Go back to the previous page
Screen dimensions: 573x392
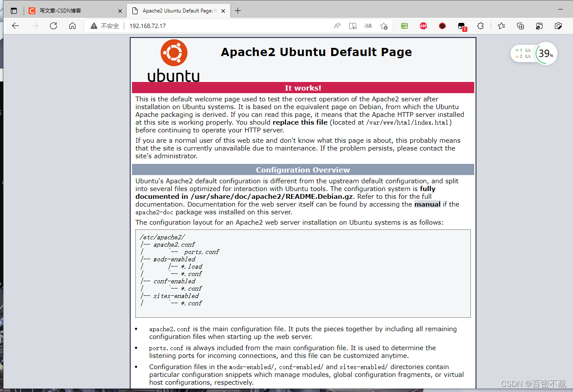pos(16,26)
